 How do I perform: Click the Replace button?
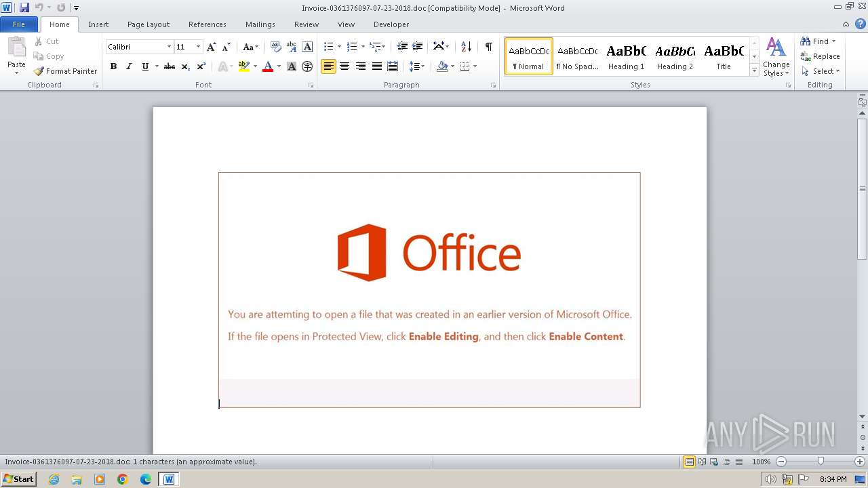(820, 56)
